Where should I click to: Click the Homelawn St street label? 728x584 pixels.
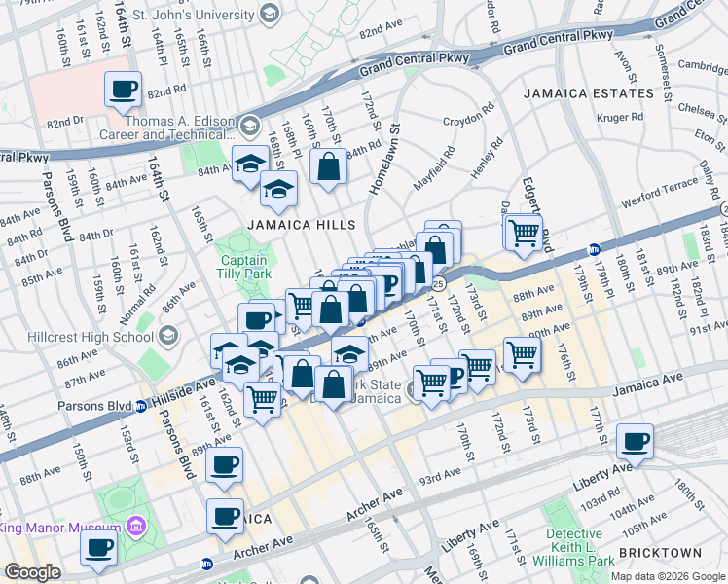tap(384, 159)
